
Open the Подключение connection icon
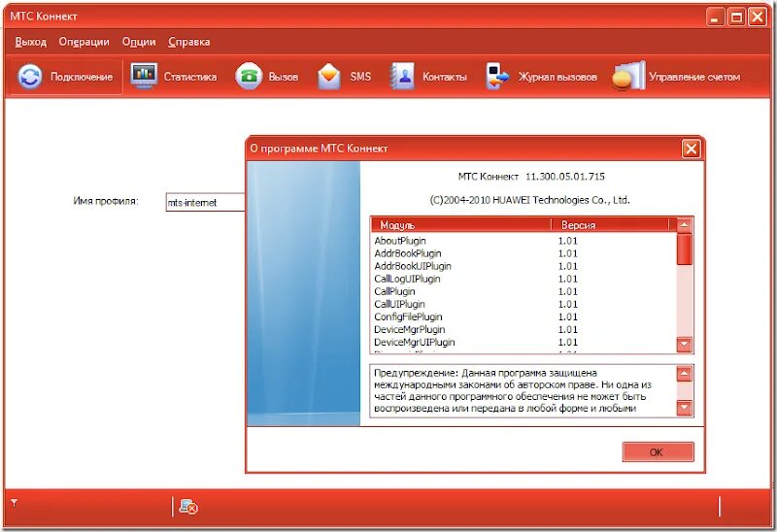pyautogui.click(x=30, y=77)
